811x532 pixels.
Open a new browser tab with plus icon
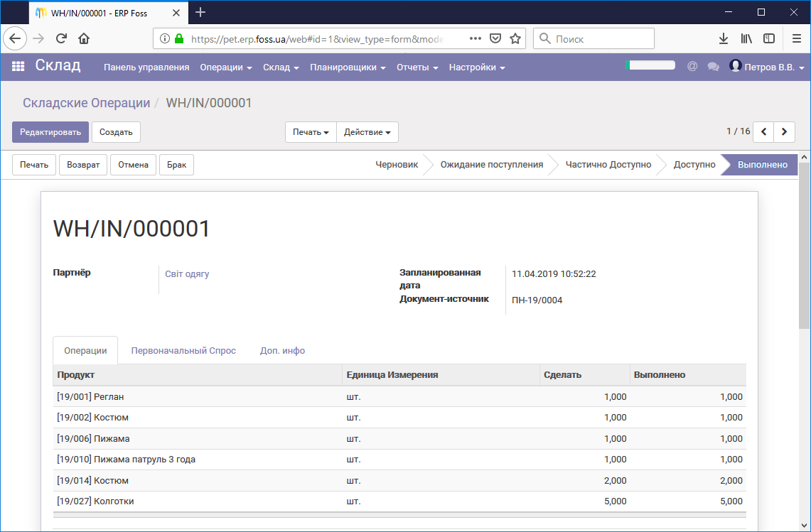[200, 12]
